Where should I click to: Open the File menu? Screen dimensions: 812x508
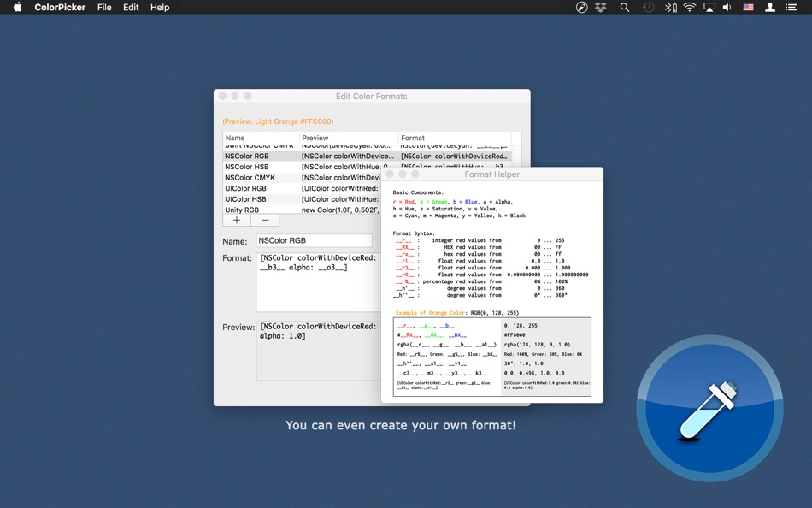(x=104, y=7)
